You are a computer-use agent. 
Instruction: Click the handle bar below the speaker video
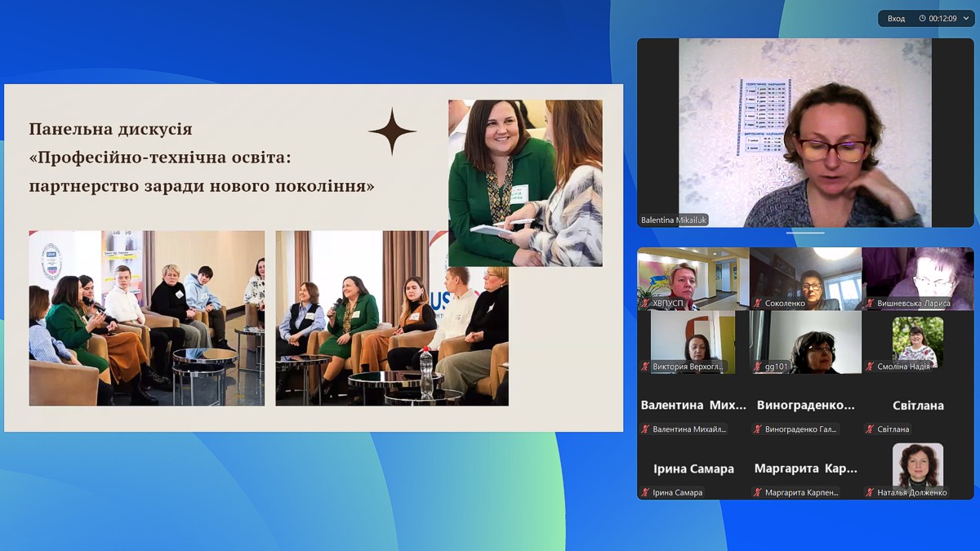(x=805, y=233)
